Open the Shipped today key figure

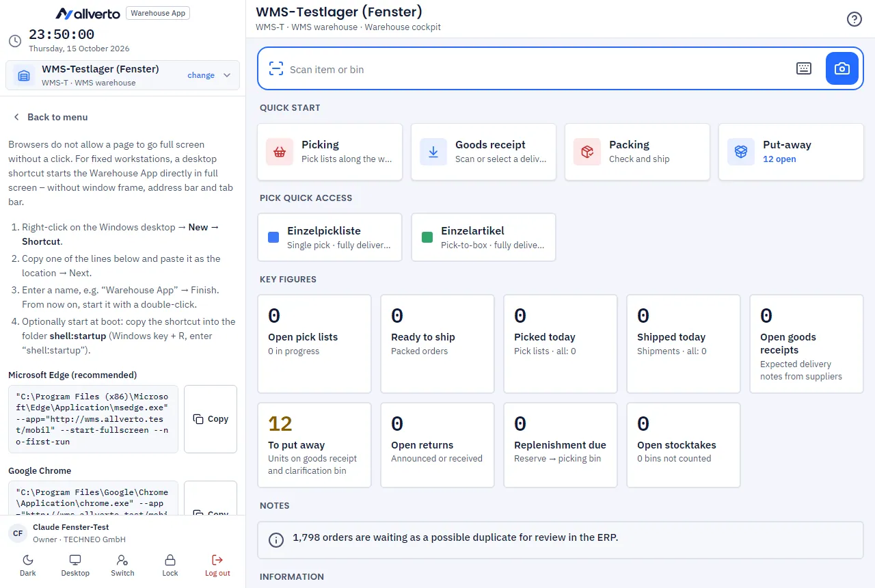684,344
